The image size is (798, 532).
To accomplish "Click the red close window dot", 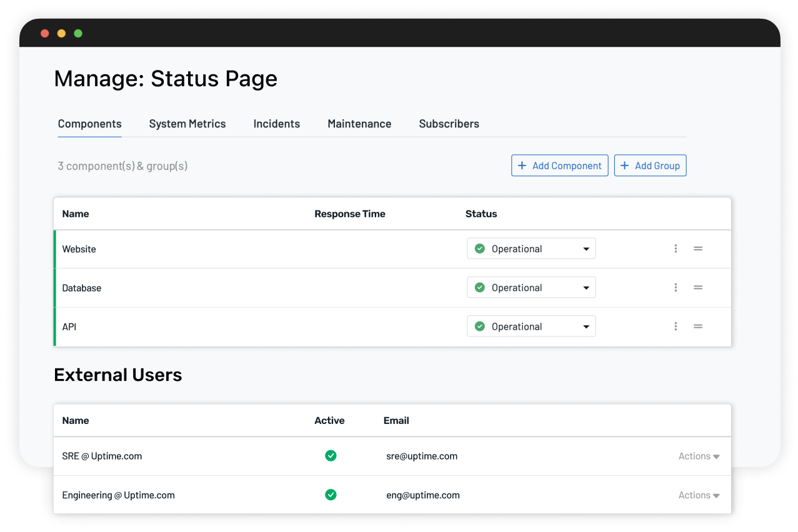I will pos(44,33).
